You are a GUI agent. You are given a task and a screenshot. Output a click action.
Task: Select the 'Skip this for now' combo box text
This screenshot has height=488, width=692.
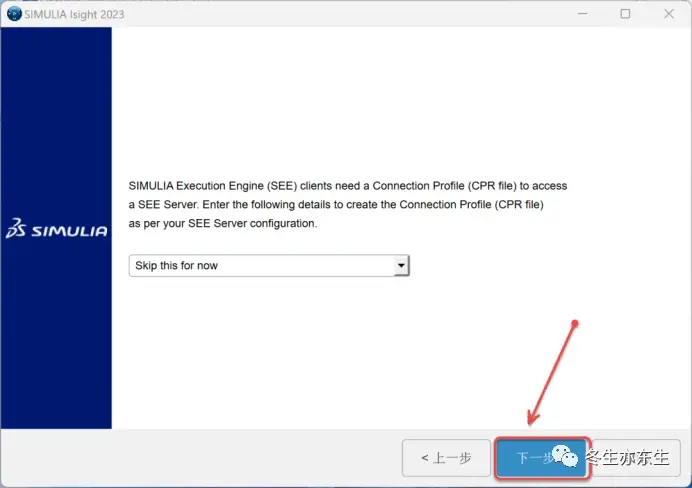(176, 266)
